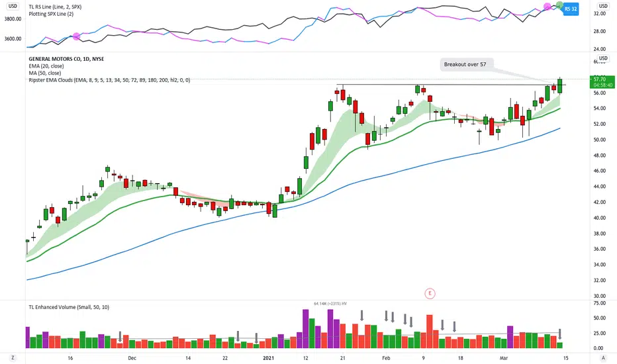Click the 3600.00 SPX axis value
Screen dimensions: 617x364
[x=13, y=38]
